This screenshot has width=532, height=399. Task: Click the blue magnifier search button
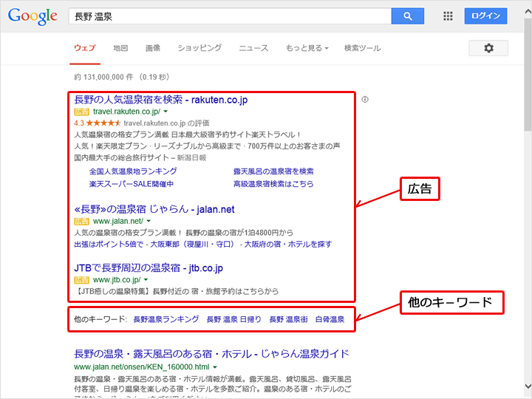point(407,16)
